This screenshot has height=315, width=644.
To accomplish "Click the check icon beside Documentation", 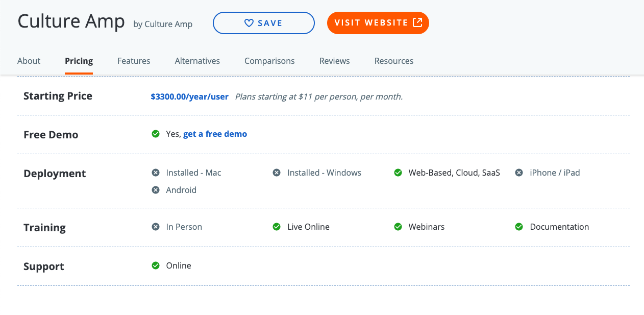I will [519, 227].
